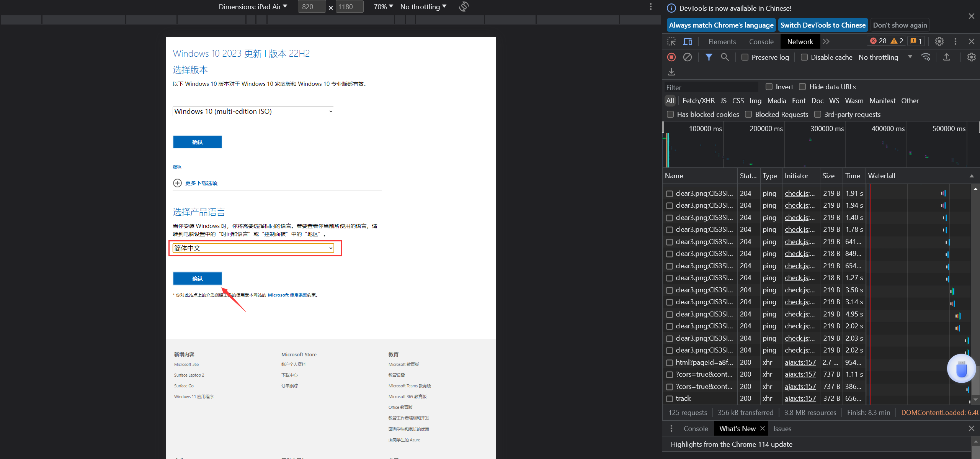The height and width of the screenshot is (459, 980).
Task: Clear the network log
Action: (688, 57)
